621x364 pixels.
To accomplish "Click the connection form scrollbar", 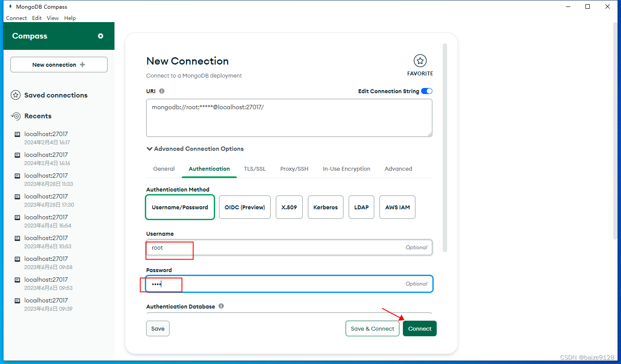I will (445, 147).
